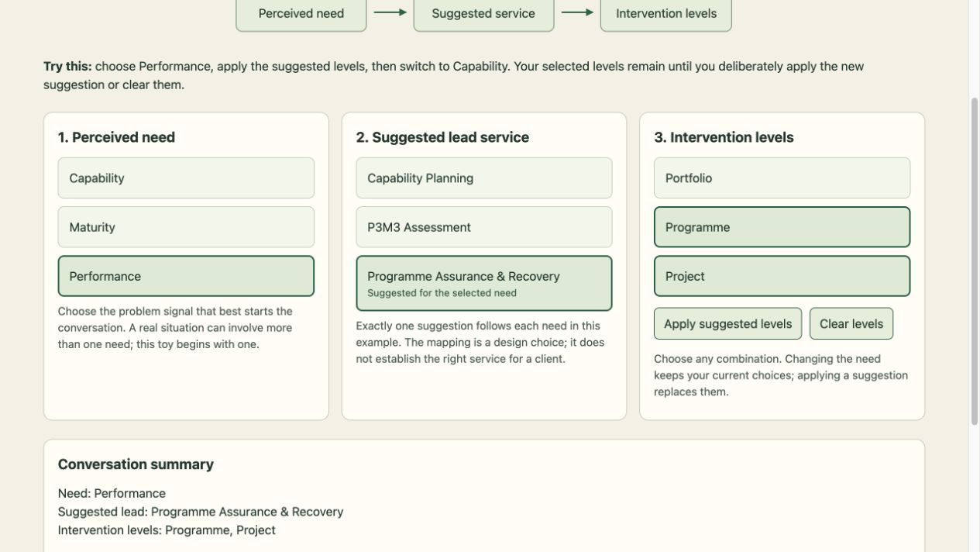980x552 pixels.
Task: Click the Suggested service flow step
Action: (x=483, y=13)
